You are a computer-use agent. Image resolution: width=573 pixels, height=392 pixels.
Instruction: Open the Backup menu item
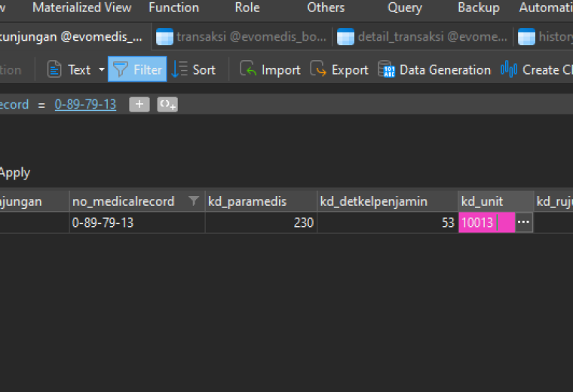coord(479,8)
